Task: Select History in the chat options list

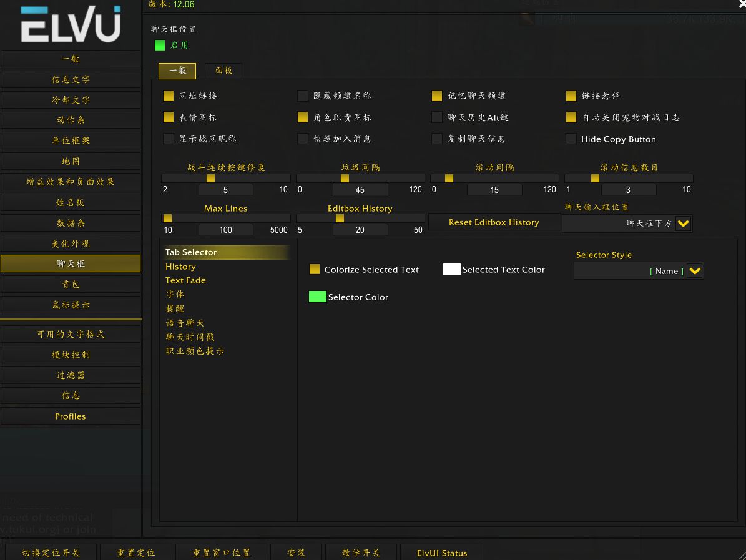Action: [180, 267]
